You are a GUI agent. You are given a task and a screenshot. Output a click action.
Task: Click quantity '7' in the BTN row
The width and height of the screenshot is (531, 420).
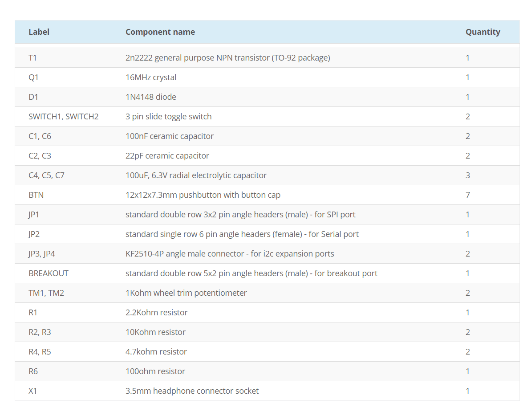coord(468,195)
